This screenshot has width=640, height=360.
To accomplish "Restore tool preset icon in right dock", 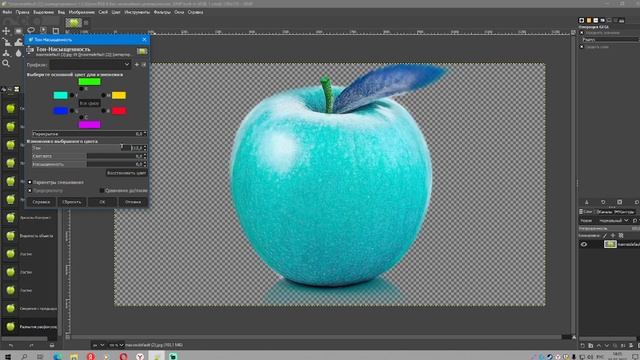I will coord(603,202).
